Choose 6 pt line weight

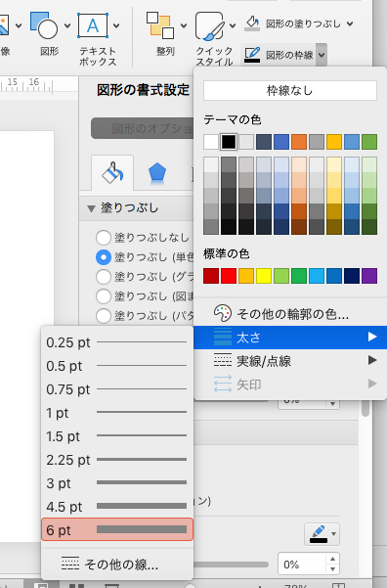(117, 529)
